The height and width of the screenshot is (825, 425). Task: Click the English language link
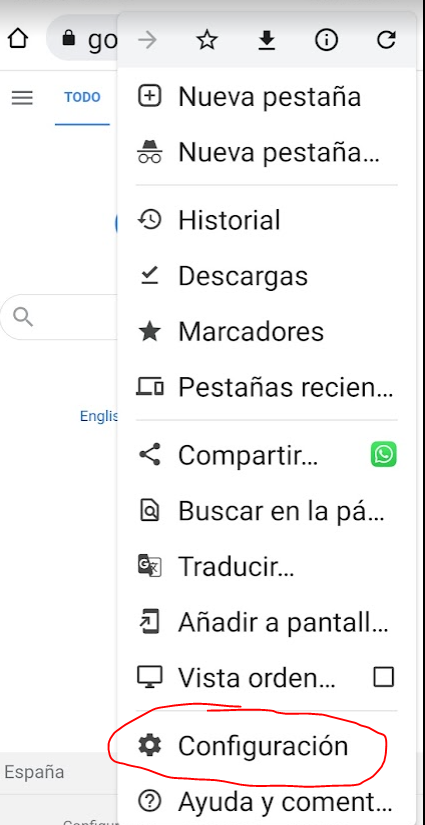pos(98,416)
